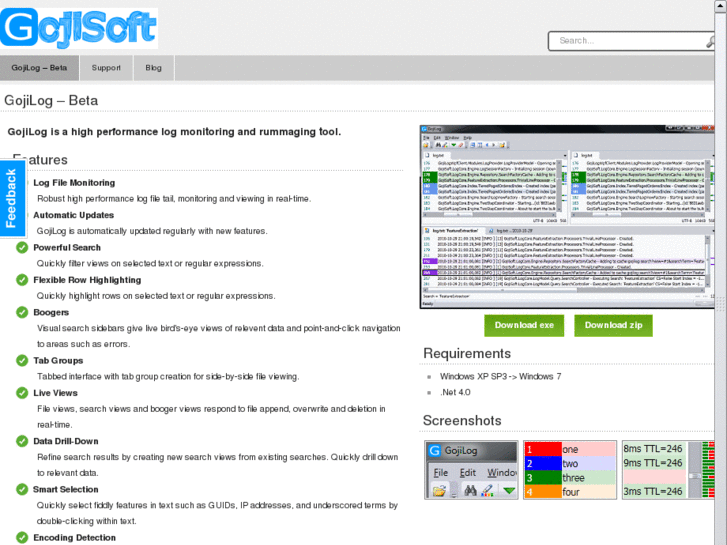Click the GojiSoft logo
The width and height of the screenshot is (727, 545).
79,28
